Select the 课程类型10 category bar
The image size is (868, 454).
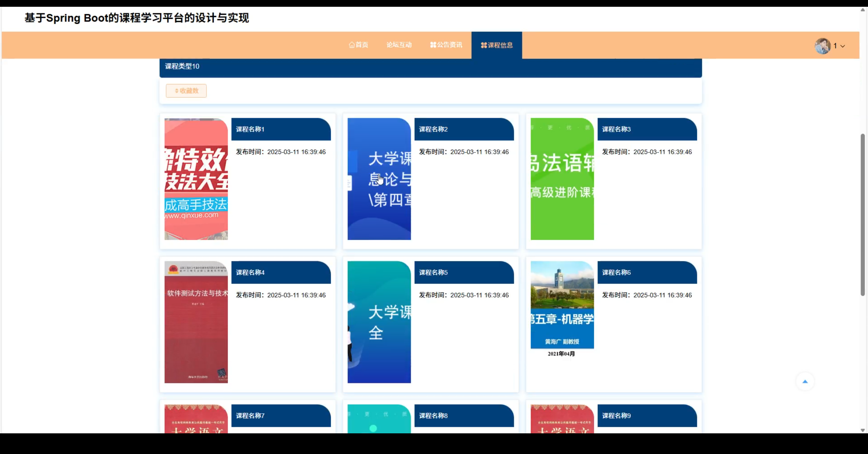182,66
